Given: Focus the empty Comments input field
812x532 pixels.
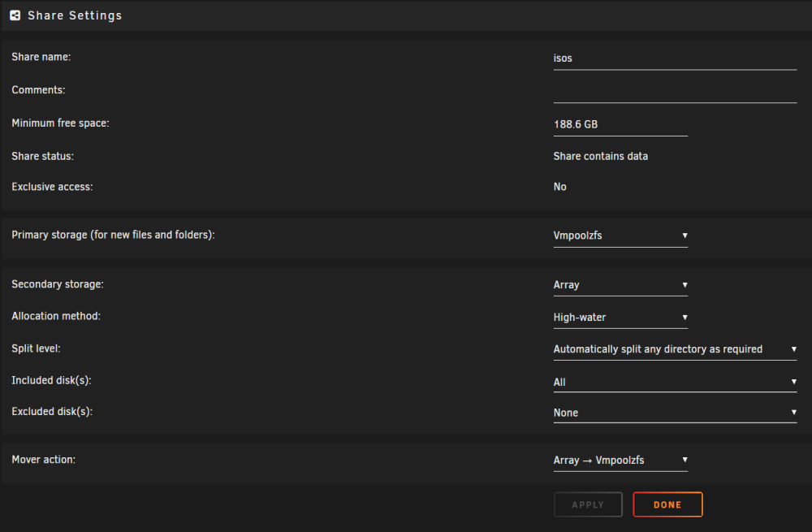Looking at the screenshot, I should [675, 92].
